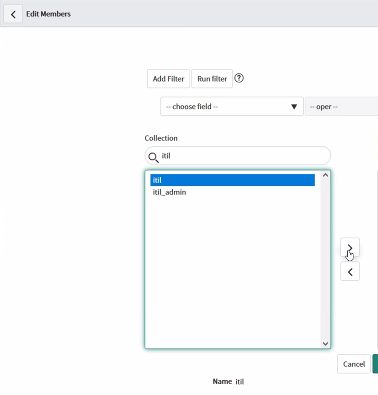Open the oper operator dropdown
Screen dimensions: 378x395
click(x=342, y=106)
